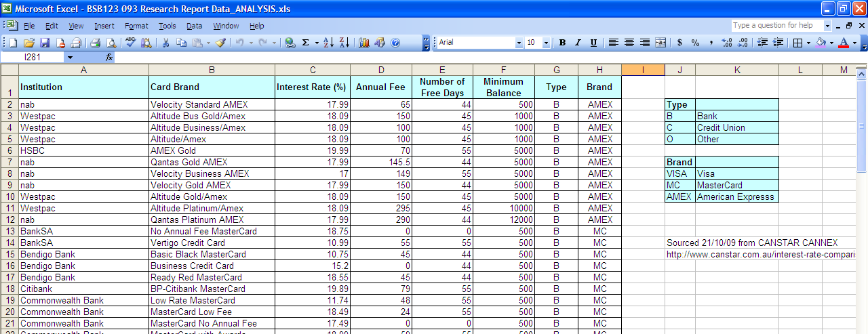The width and height of the screenshot is (868, 334).
Task: Click the Format Painter brush icon
Action: pos(220,43)
